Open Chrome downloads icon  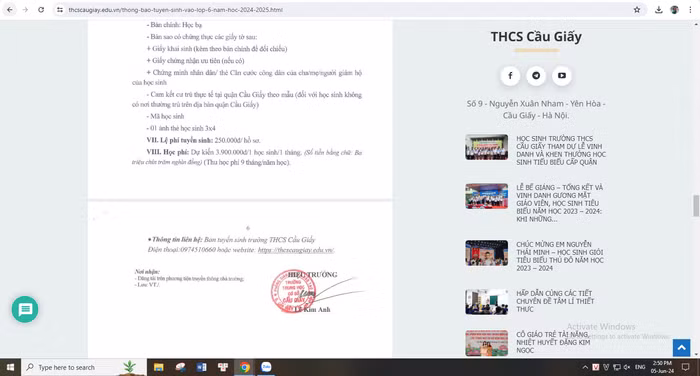(658, 9)
